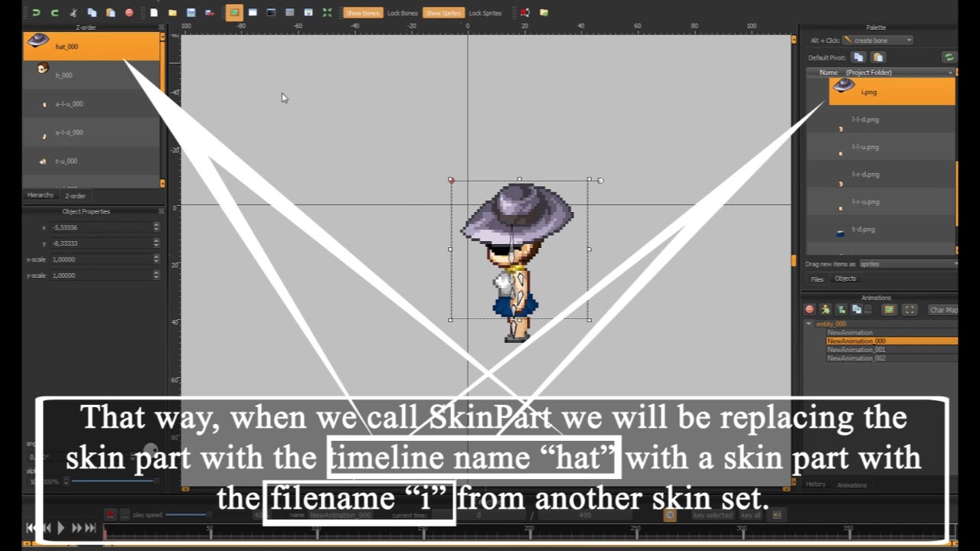Image resolution: width=980 pixels, height=551 pixels.
Task: Select t-d.png in the palette
Action: [892, 230]
